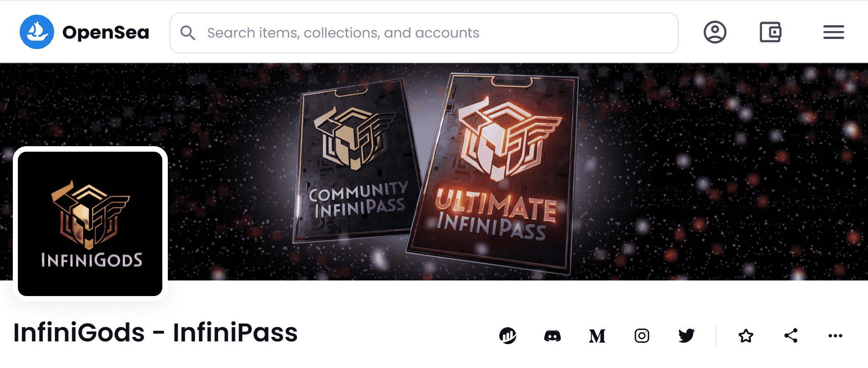Toggle the watchlist star for the collection
The height and width of the screenshot is (368, 868).
tap(746, 335)
